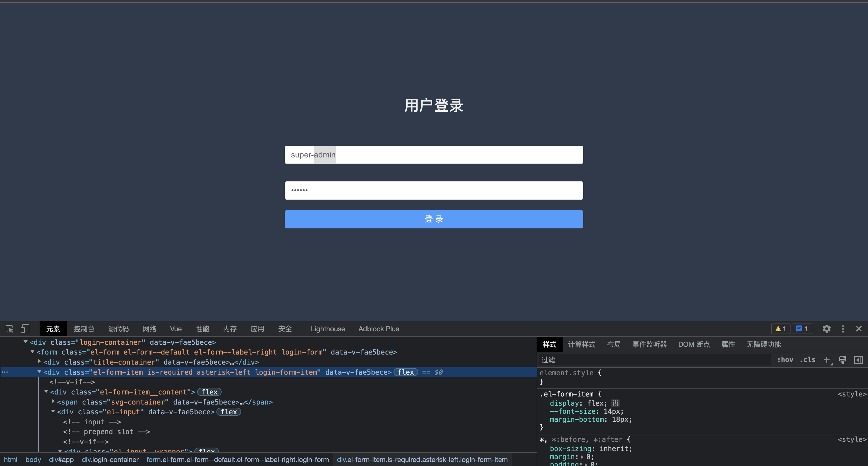The width and height of the screenshot is (868, 466).
Task: Collapse the form login-form node
Action: click(32, 352)
